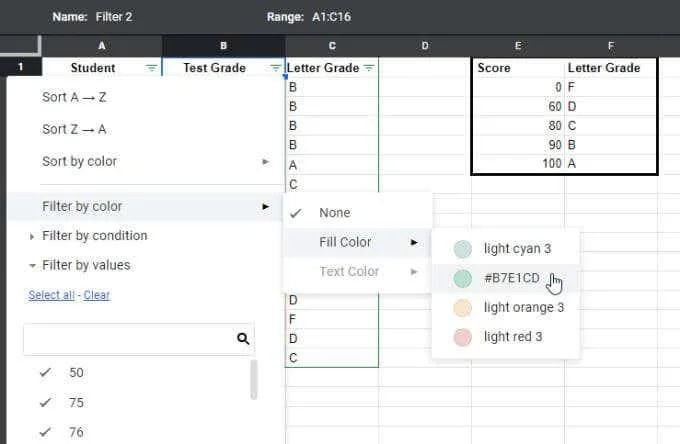The height and width of the screenshot is (444, 680).
Task: Click the cell with score 0
Action: (x=518, y=87)
